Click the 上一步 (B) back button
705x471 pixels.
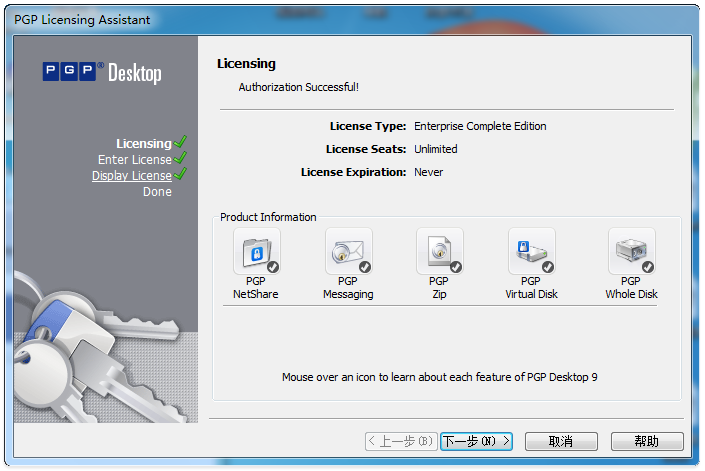coord(401,441)
